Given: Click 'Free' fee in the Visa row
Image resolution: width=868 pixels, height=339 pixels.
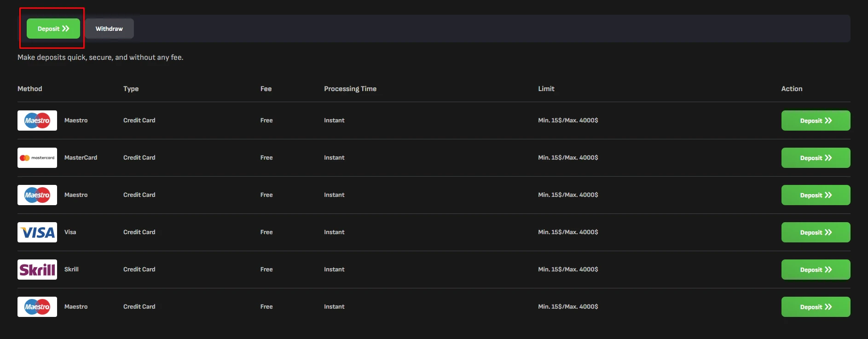Looking at the screenshot, I should pos(266,232).
